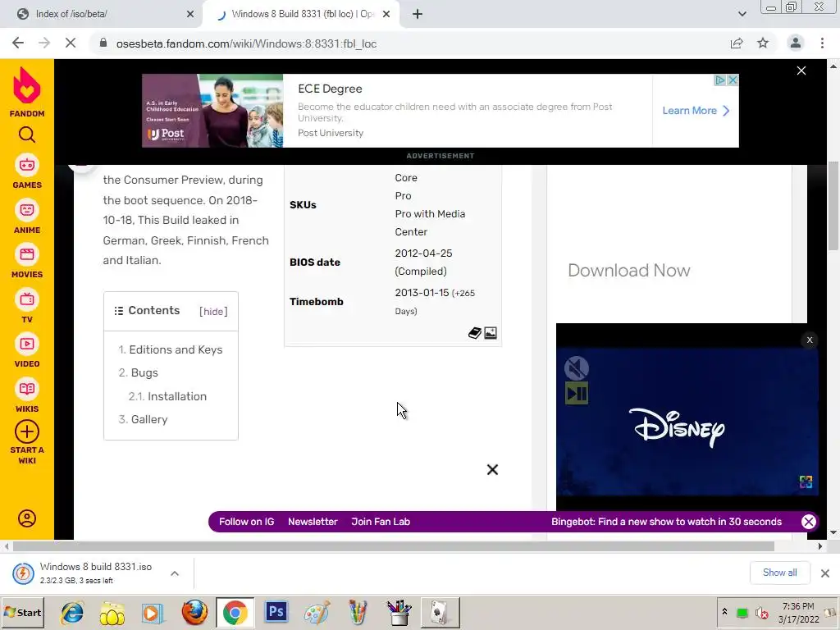
Task: Open the Chrome profile avatar button
Action: 796,43
